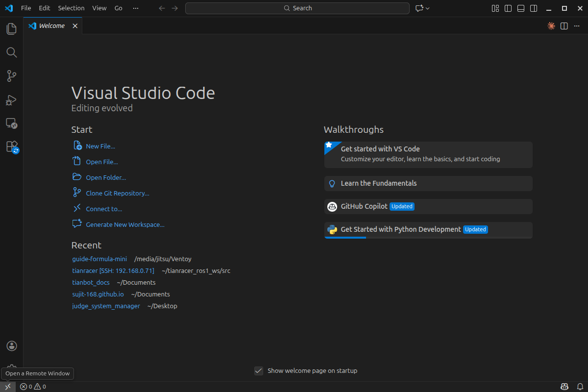Image resolution: width=588 pixels, height=392 pixels.
Task: Click the notifications bell in status bar
Action: pos(580,387)
